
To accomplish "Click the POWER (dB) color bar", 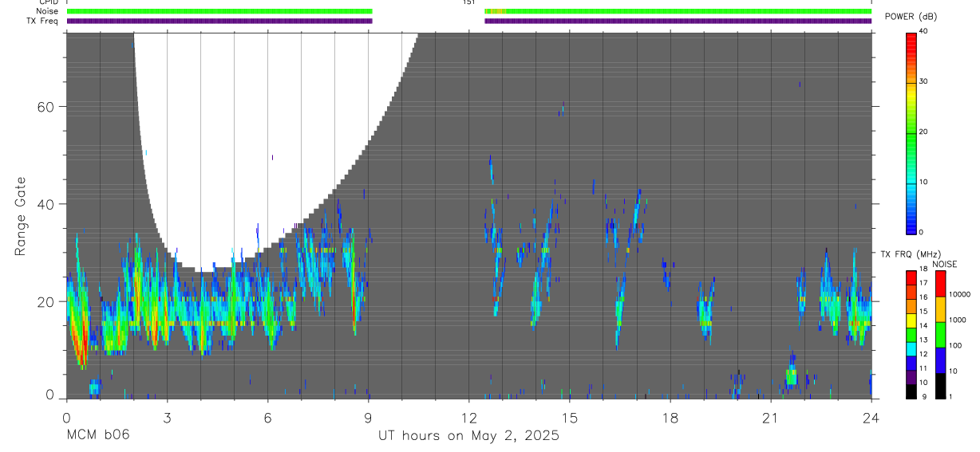I will (910, 132).
